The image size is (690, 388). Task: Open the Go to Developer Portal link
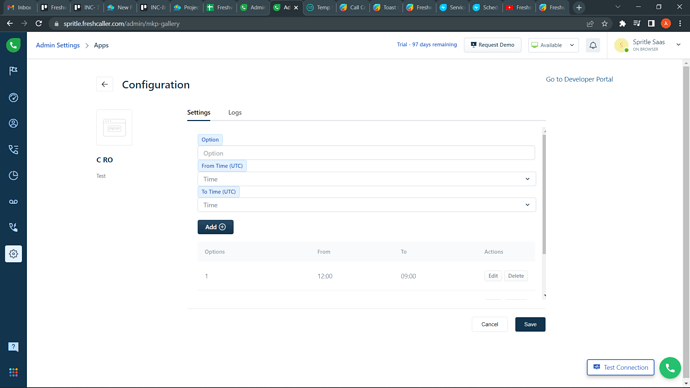click(579, 79)
